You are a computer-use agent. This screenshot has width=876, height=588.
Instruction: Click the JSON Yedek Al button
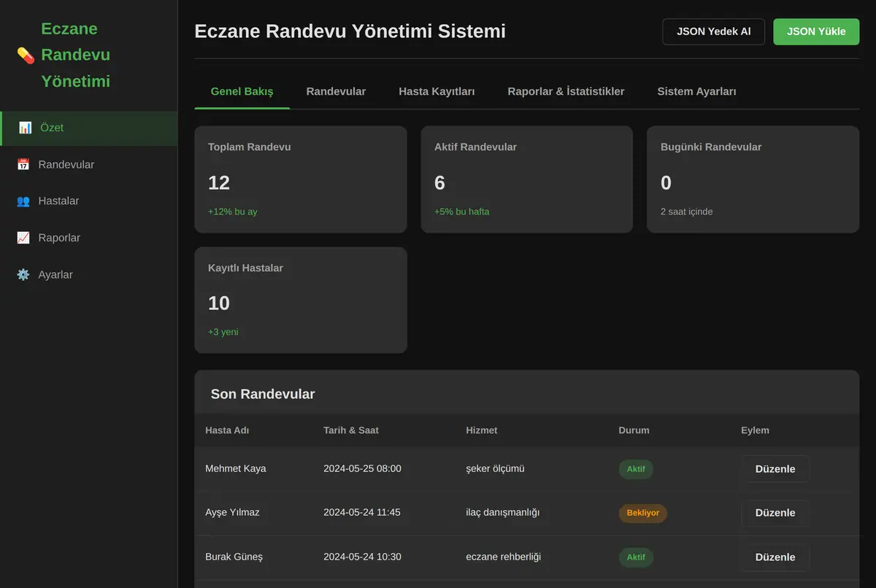point(713,31)
